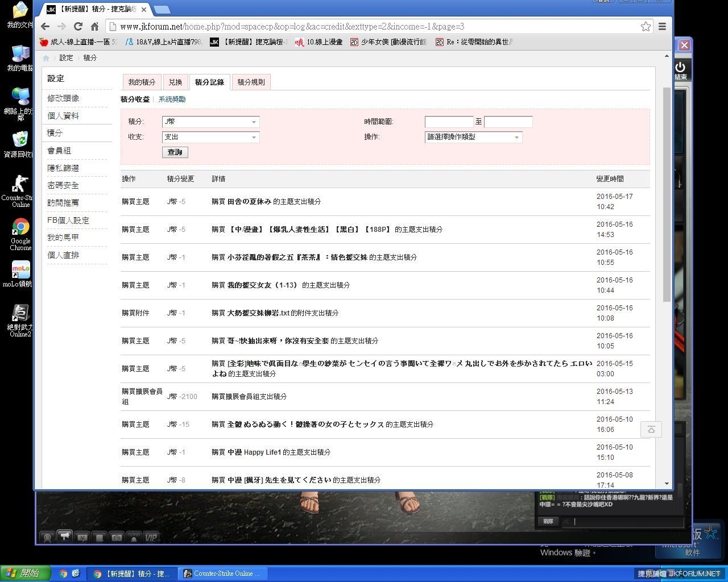
Task: Open the 資源回收筒 desktop icon
Action: [x=20, y=144]
